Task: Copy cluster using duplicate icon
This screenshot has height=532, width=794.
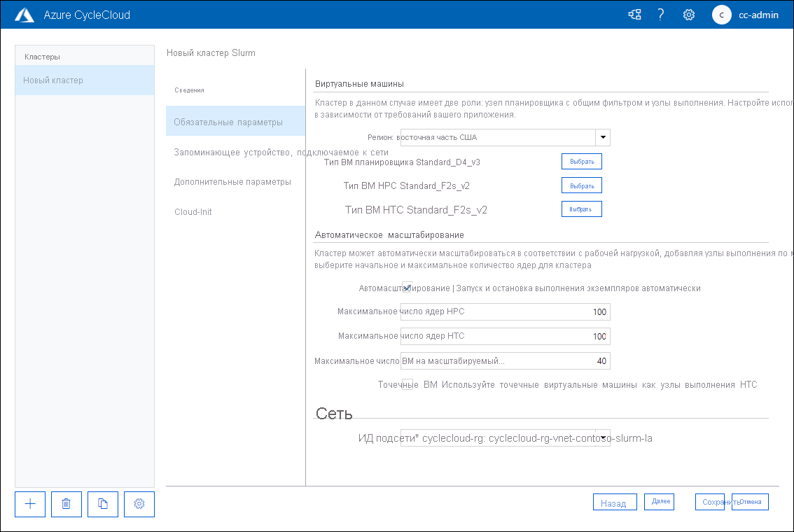Action: coord(103,504)
